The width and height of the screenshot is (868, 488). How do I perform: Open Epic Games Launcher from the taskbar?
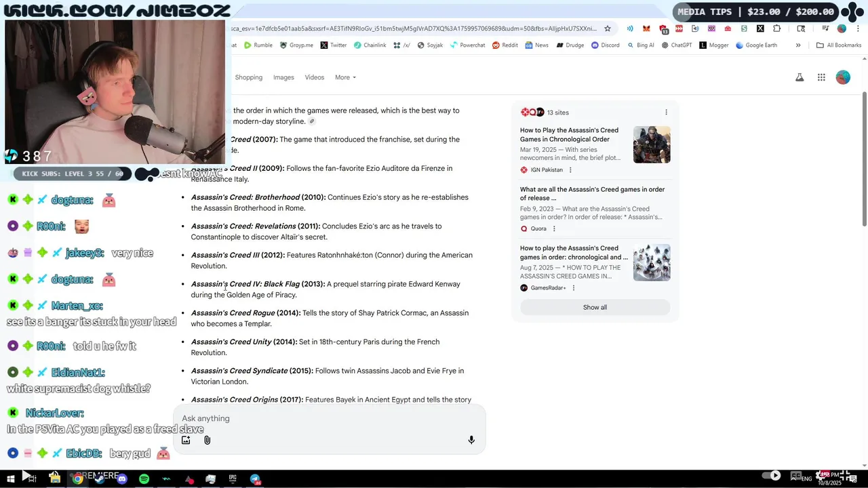click(233, 479)
